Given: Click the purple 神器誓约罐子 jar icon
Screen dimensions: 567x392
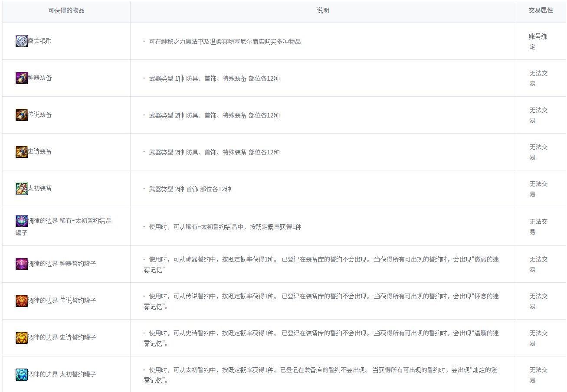Looking at the screenshot, I should click(x=22, y=264).
